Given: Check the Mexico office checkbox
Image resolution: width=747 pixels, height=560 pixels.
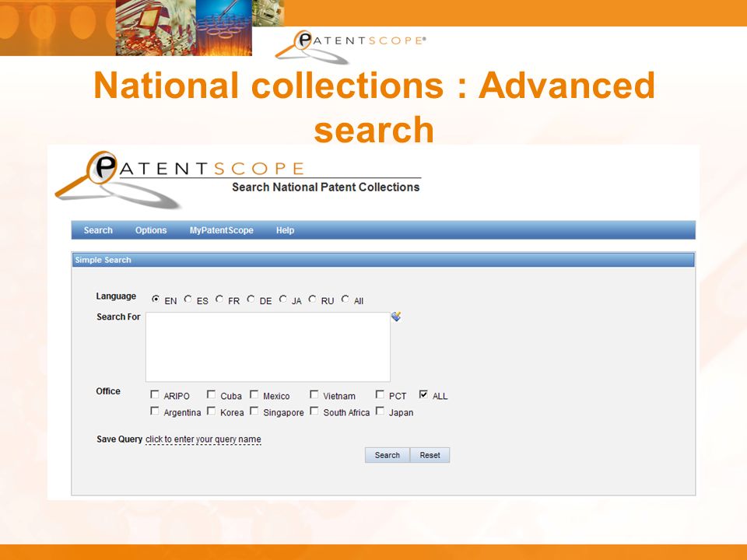Looking at the screenshot, I should [x=254, y=394].
